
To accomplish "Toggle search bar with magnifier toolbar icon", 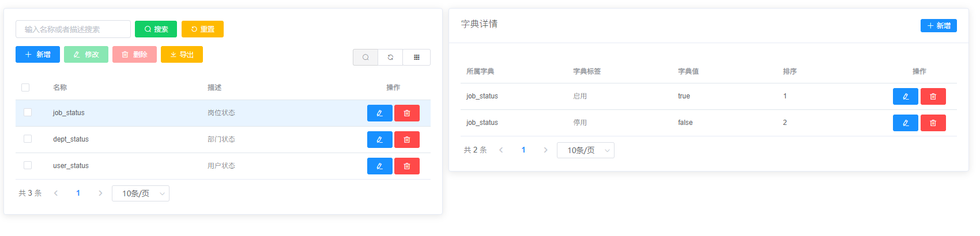I will coord(365,58).
